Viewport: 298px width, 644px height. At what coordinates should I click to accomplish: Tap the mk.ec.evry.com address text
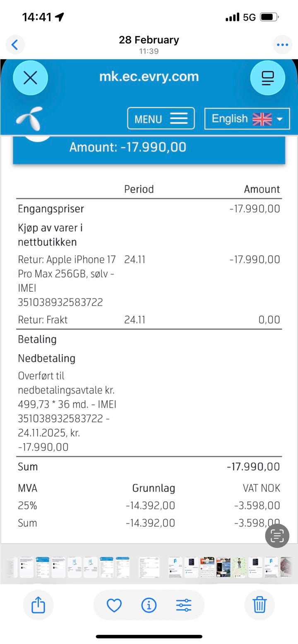click(149, 76)
